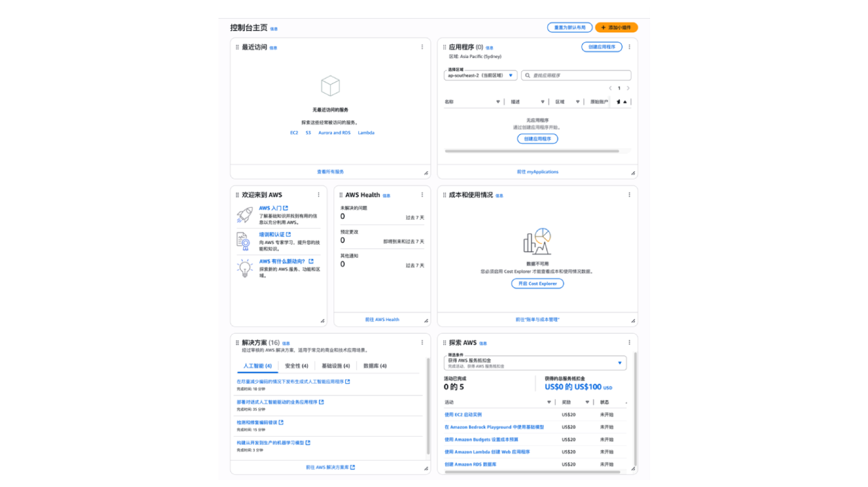Click resize handle of 欢迎来到 AWS widget

[322, 321]
